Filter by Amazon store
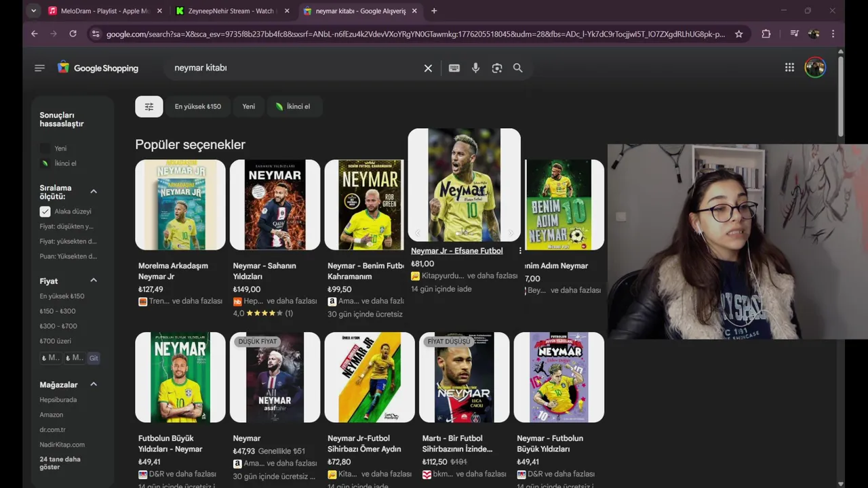This screenshot has width=868, height=488. [51, 415]
